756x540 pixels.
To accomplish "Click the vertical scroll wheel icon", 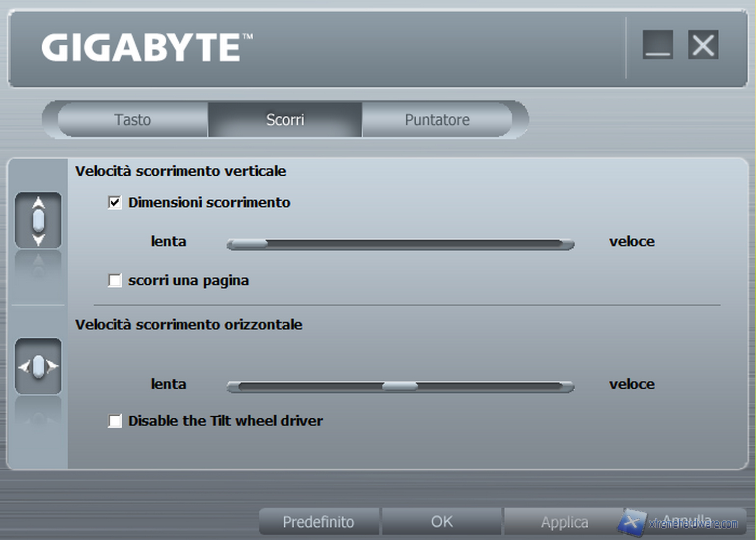I will click(38, 220).
